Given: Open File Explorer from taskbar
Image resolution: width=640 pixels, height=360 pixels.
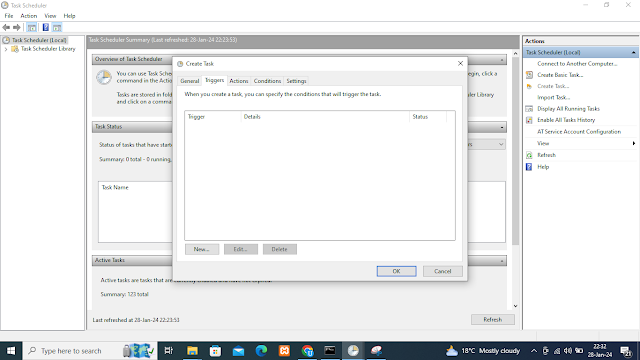Looking at the screenshot, I should (192, 351).
